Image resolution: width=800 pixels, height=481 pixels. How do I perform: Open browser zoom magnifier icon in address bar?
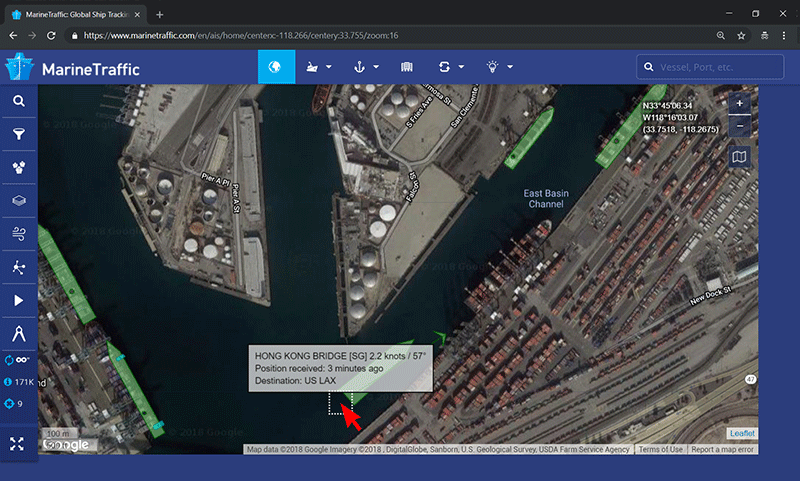pyautogui.click(x=721, y=36)
